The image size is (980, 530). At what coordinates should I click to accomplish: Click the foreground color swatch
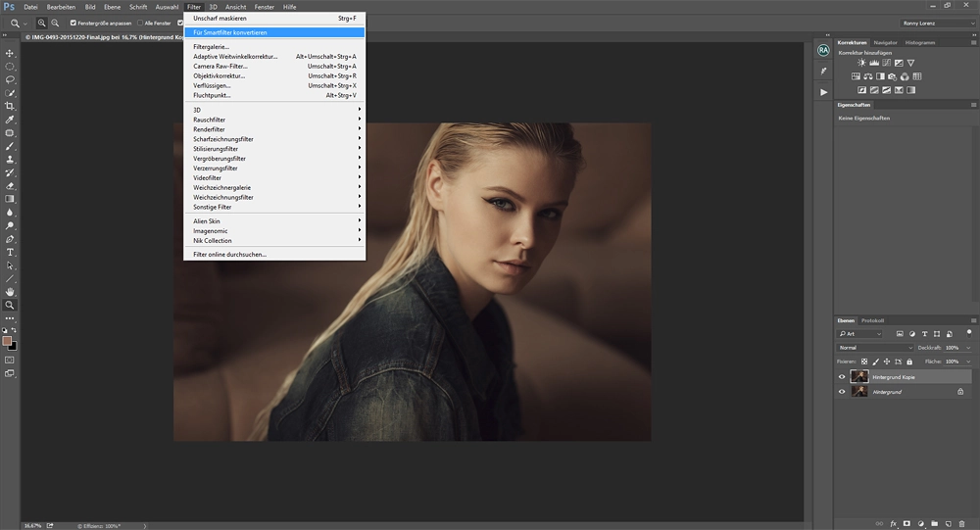point(7,341)
